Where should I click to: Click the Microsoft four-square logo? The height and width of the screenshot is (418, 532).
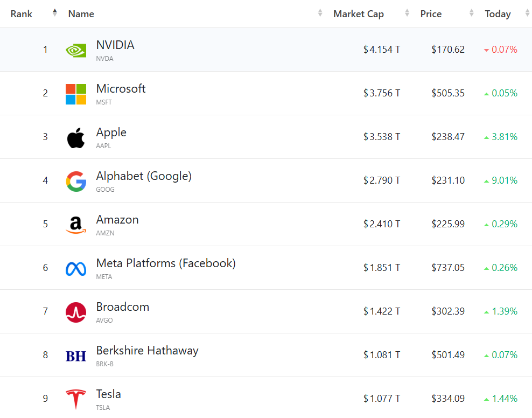coord(76,94)
